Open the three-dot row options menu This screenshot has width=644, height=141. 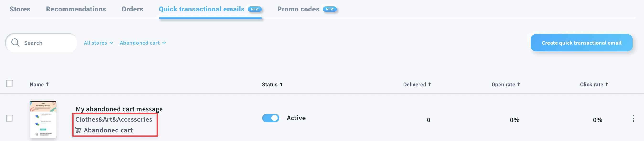633,119
